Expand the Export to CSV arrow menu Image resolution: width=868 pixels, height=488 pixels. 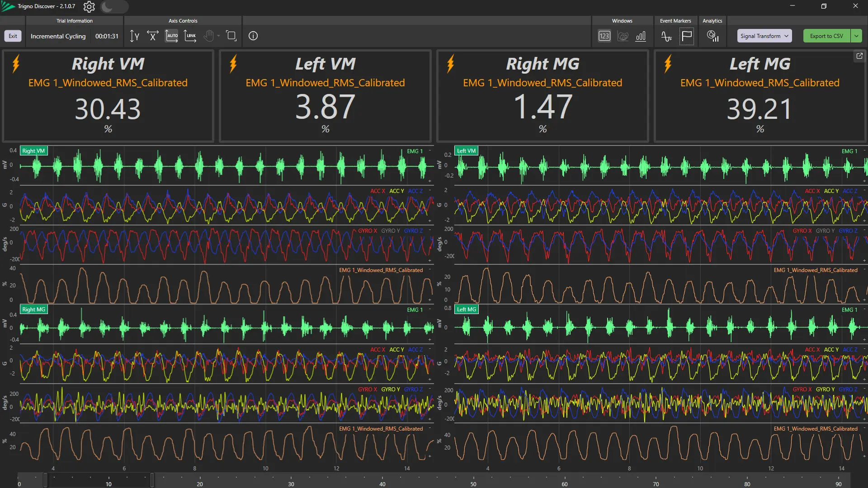coord(856,36)
